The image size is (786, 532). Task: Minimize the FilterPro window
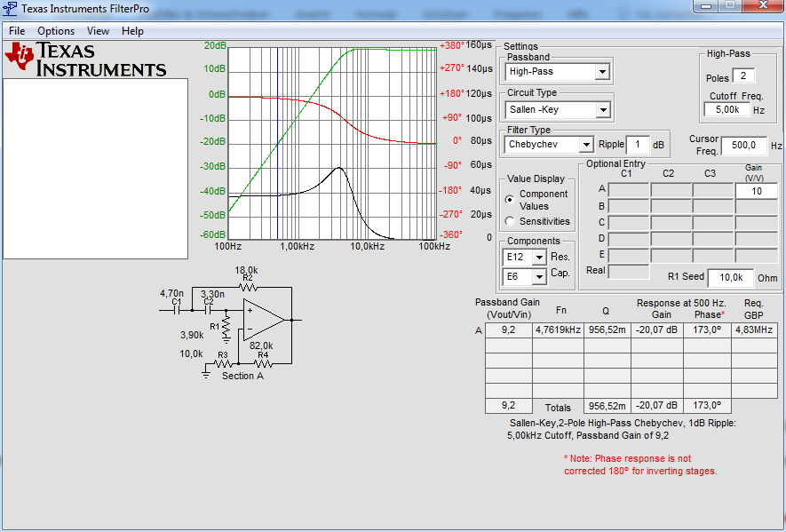click(x=706, y=6)
